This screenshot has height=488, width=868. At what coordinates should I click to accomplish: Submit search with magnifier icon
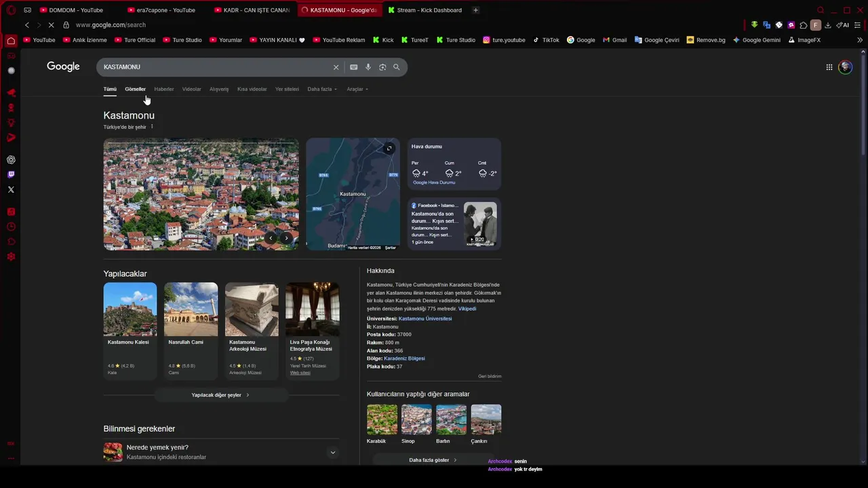397,67
